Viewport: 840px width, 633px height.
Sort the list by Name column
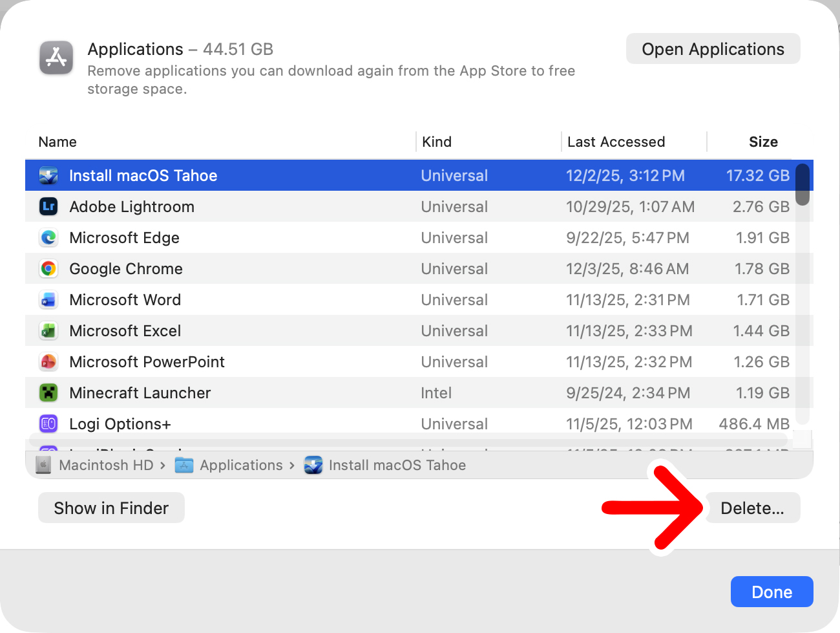[58, 142]
